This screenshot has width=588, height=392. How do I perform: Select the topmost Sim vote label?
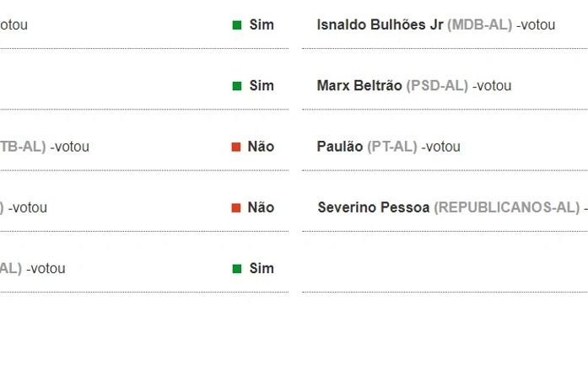tap(262, 25)
